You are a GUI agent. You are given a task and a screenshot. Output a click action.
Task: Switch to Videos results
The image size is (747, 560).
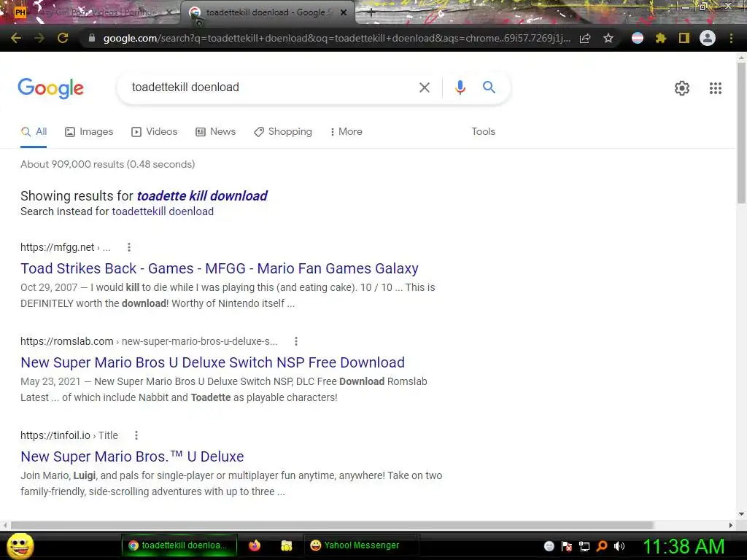tap(155, 132)
